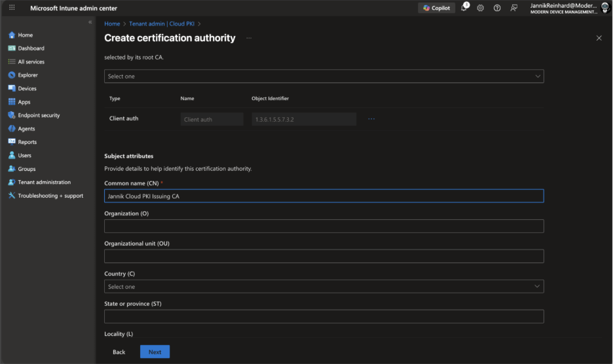Click into the Organization (O) field

click(324, 227)
